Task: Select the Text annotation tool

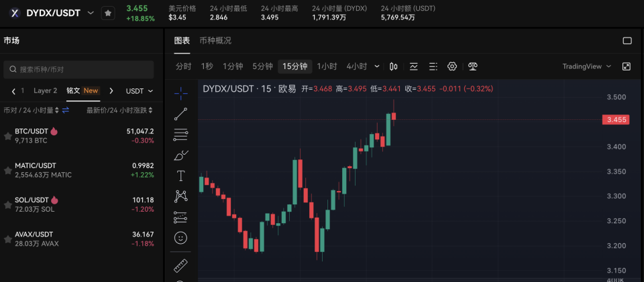Action: pos(180,176)
